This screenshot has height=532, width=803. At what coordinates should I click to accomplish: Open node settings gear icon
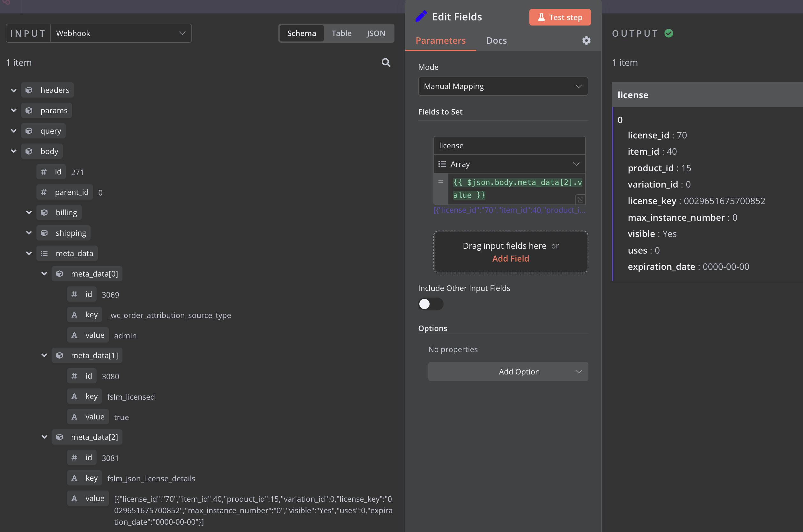[586, 41]
